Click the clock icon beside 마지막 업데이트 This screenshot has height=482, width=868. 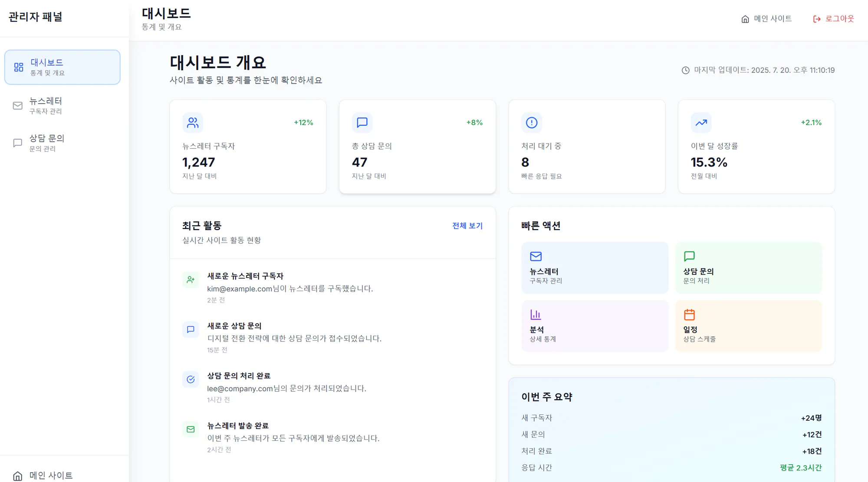click(686, 70)
